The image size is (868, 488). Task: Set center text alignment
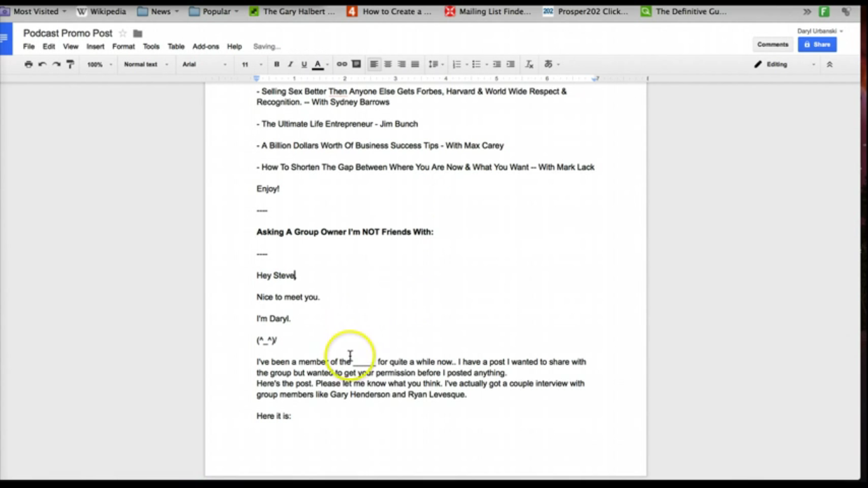pos(388,64)
